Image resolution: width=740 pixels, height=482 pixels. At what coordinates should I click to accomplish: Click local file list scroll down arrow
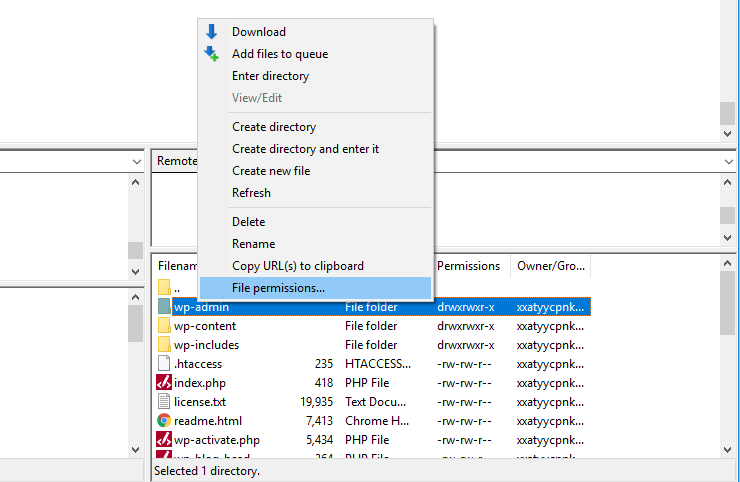coord(135,449)
